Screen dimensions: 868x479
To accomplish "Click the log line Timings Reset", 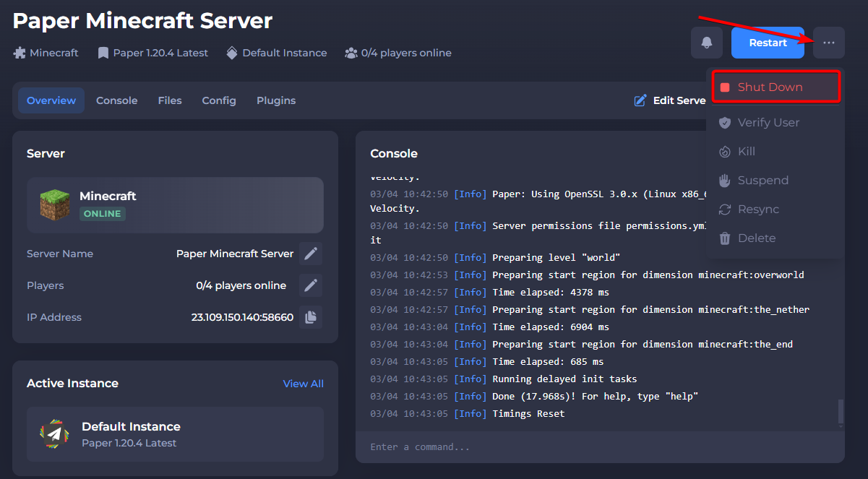I will tap(468, 414).
